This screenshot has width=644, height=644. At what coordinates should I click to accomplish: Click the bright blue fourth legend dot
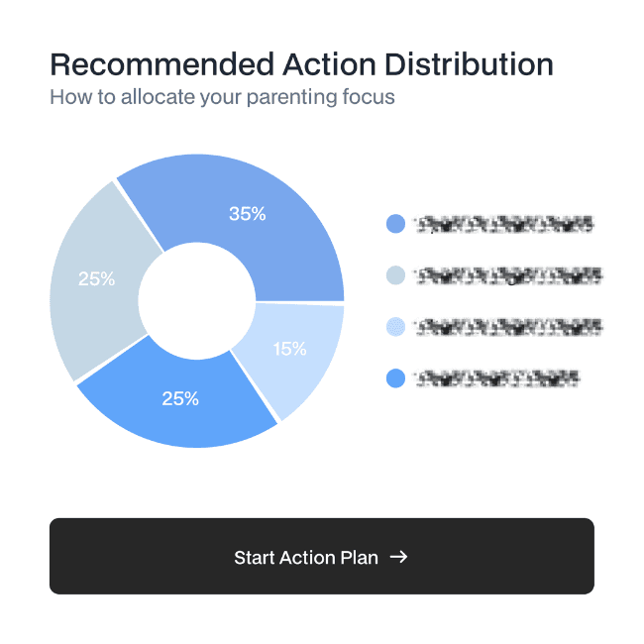point(396,378)
